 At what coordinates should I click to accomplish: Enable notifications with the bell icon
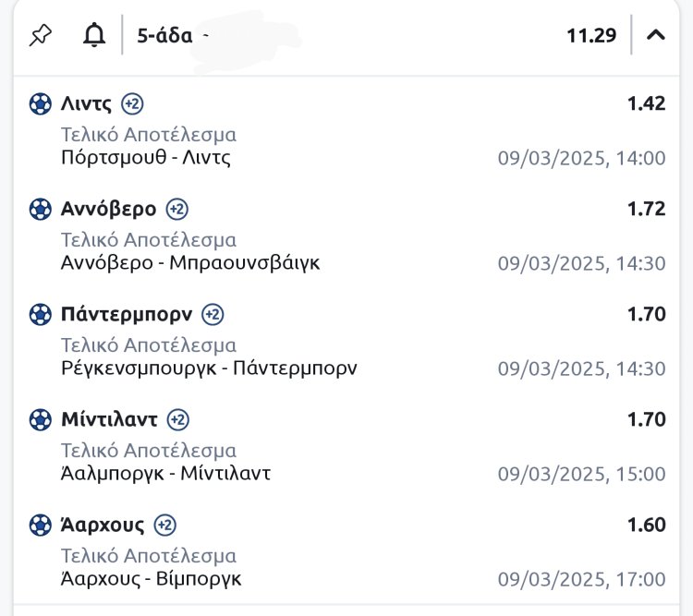pyautogui.click(x=94, y=36)
